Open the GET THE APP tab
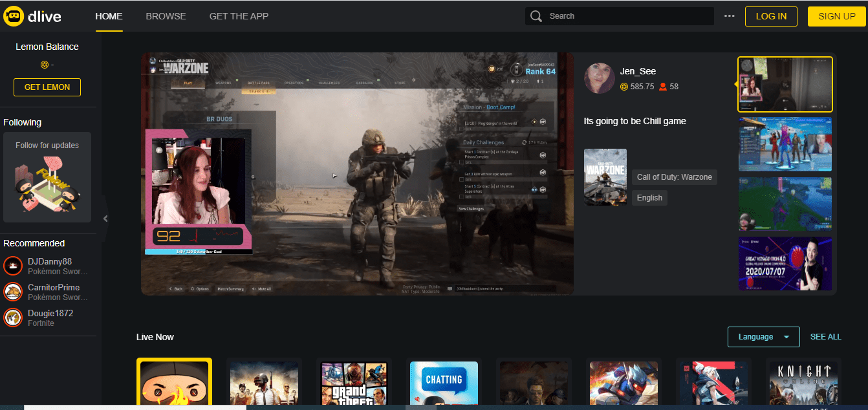This screenshot has width=868, height=410. click(x=239, y=16)
